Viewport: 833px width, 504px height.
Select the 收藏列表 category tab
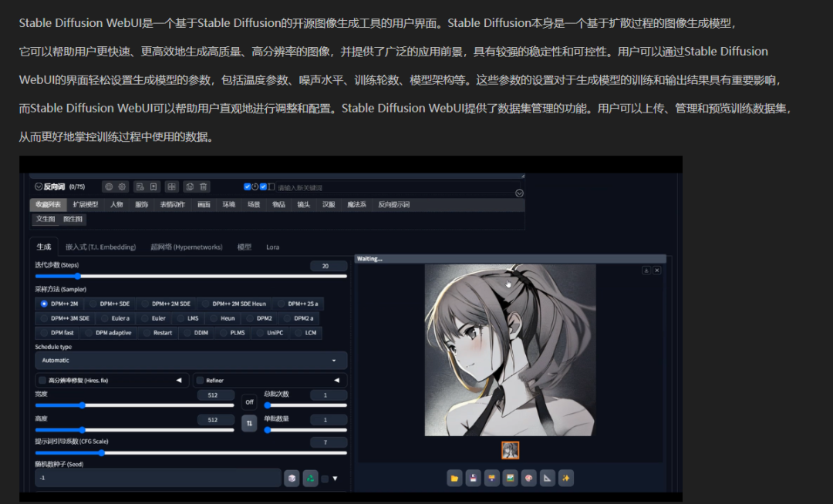[48, 205]
